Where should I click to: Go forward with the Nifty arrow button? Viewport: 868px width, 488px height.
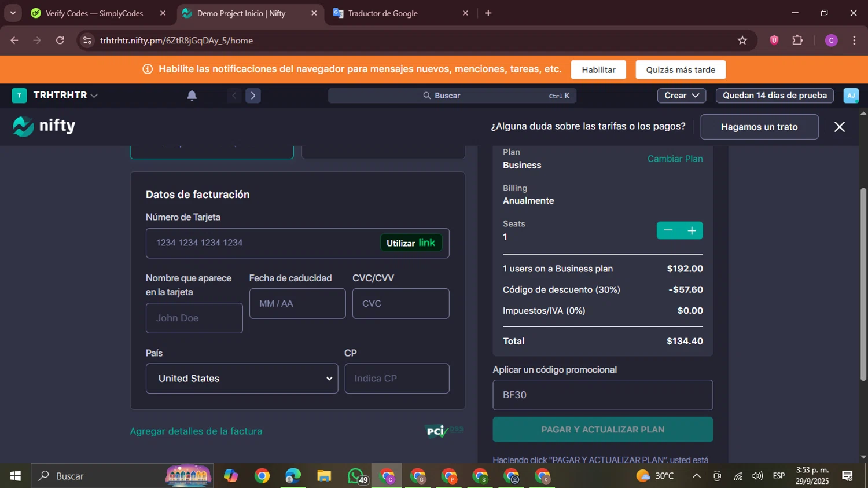tap(253, 96)
